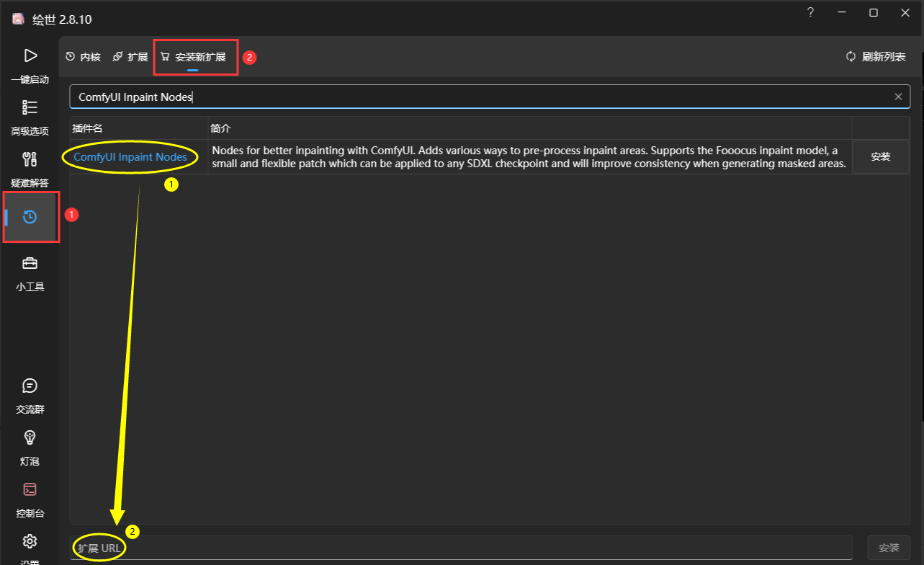Viewport: 924px width, 565px height.
Task: Click the 扩展 URL input field
Action: pos(461,548)
